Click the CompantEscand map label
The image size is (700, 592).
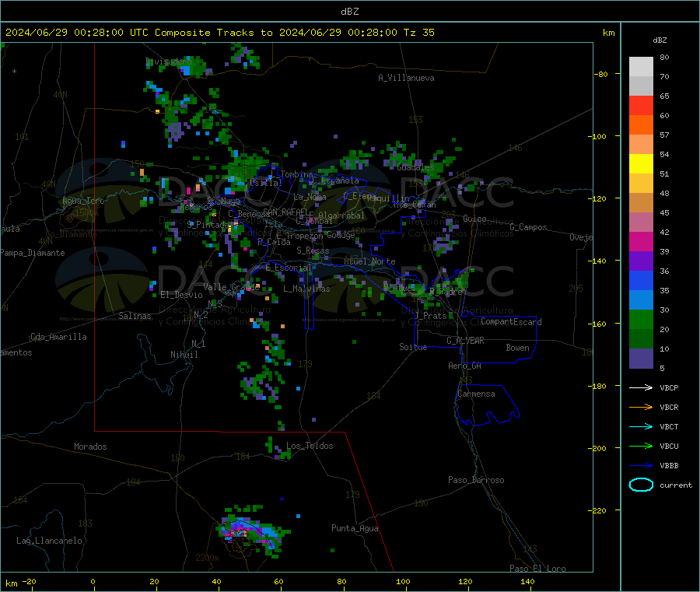coord(511,321)
